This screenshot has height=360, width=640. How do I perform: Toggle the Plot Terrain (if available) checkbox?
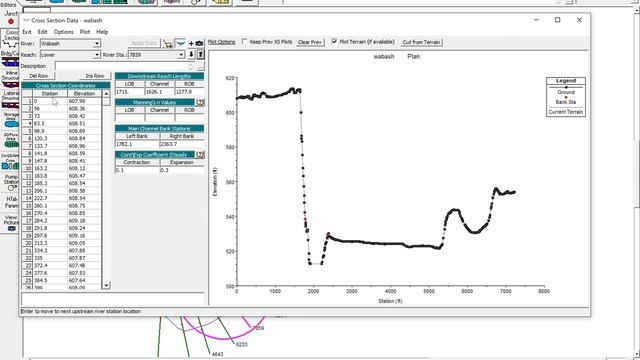[x=334, y=41]
